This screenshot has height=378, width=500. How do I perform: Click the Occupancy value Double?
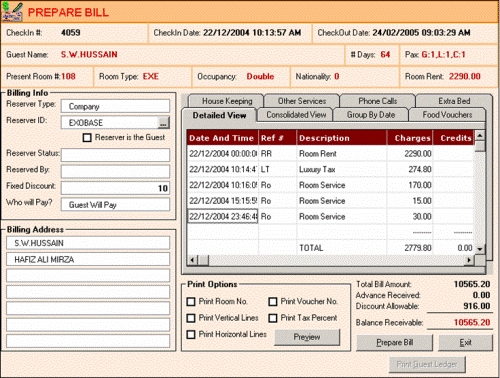point(260,76)
